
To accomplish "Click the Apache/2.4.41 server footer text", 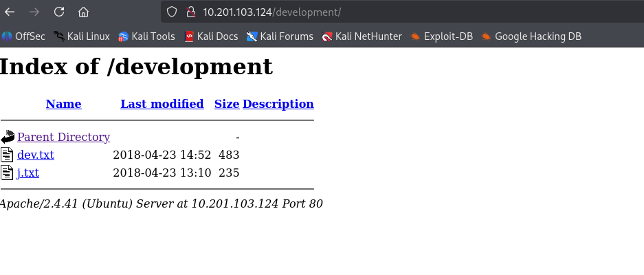I will [x=161, y=203].
